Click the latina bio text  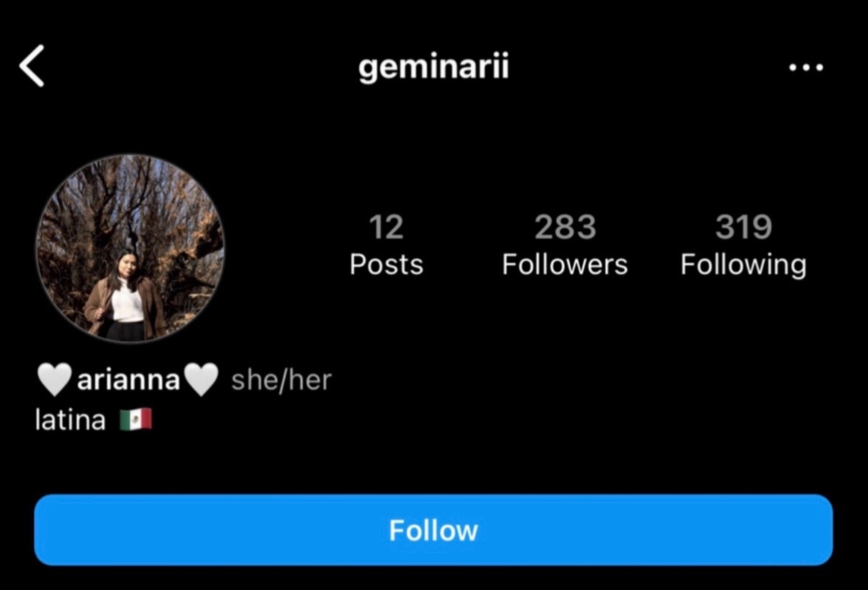[x=70, y=419]
